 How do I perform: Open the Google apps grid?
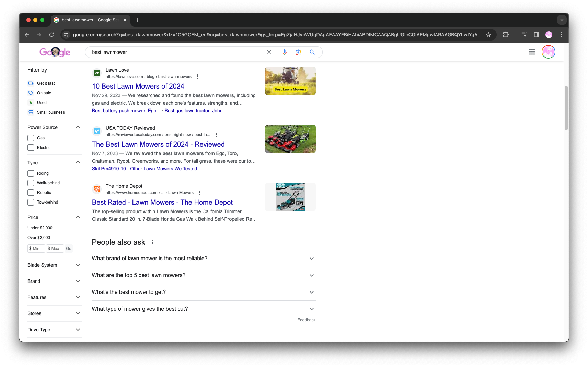[532, 52]
